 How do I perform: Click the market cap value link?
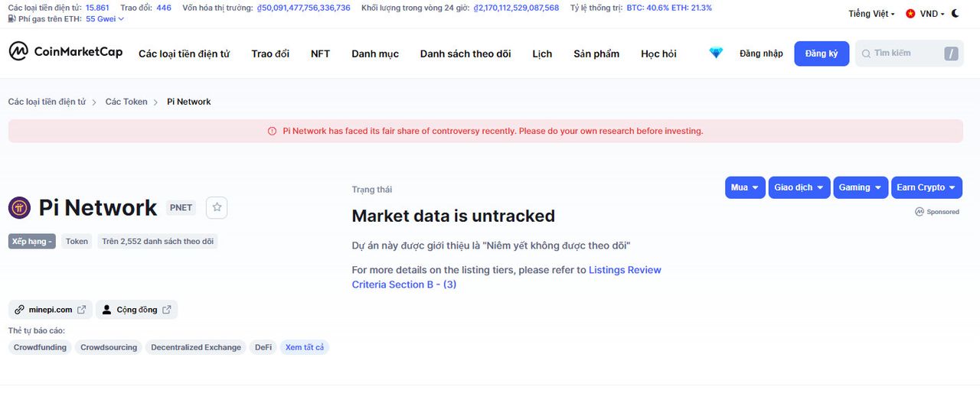click(304, 8)
